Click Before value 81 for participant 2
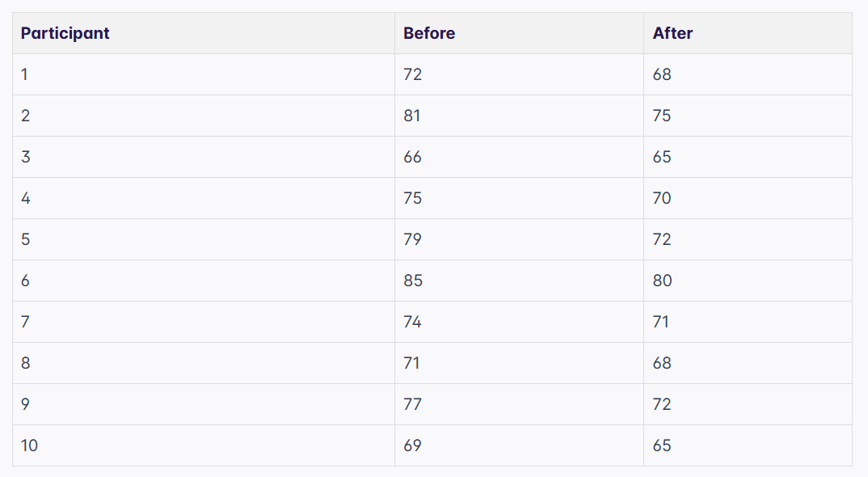Image resolution: width=868 pixels, height=477 pixels. coord(412,116)
